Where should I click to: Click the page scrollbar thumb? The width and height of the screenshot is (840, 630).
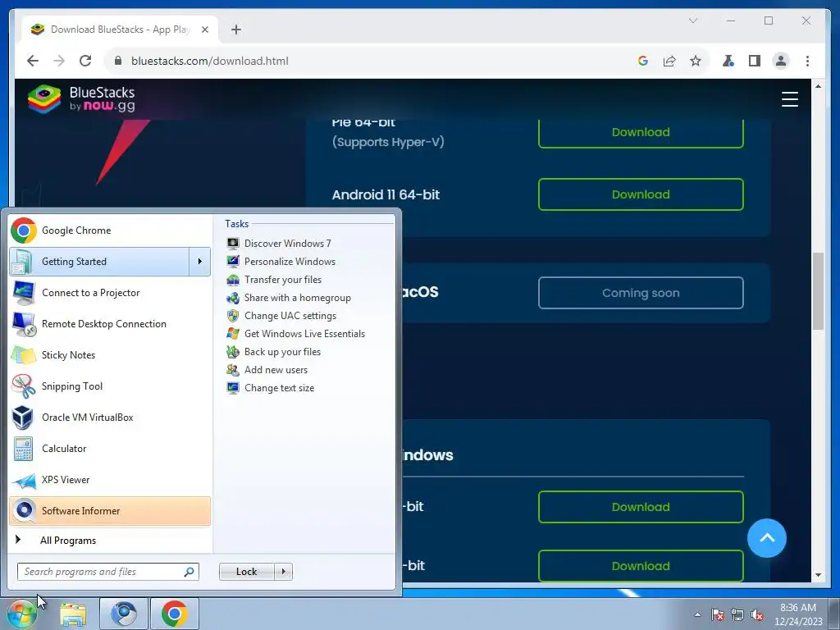(x=818, y=291)
